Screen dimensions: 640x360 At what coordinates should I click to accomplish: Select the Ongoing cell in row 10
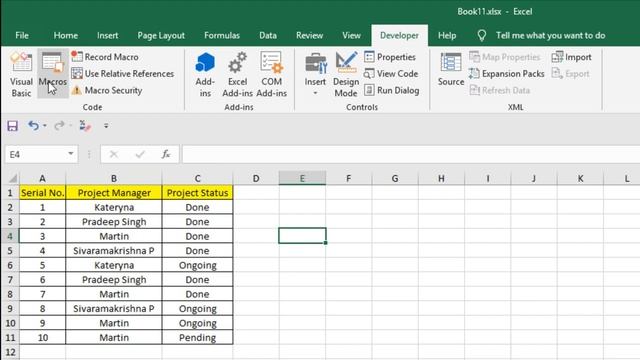[197, 323]
